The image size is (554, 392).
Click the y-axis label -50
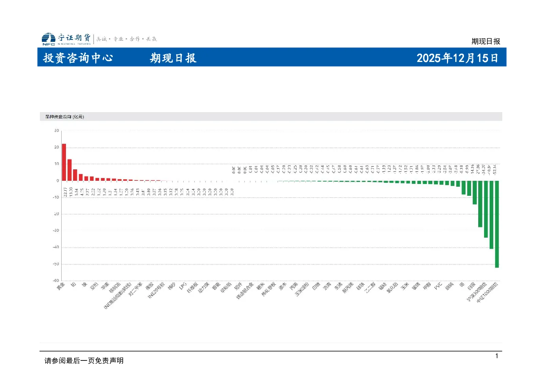(x=56, y=264)
